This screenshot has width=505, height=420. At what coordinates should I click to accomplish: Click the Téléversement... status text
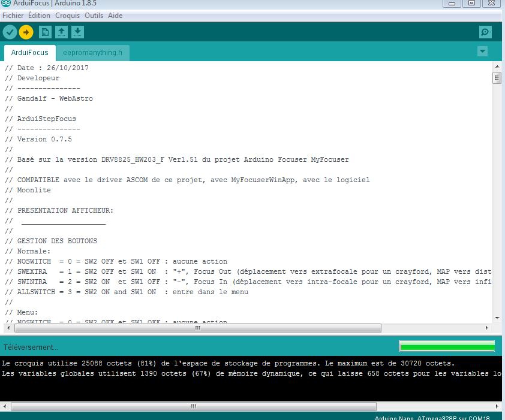click(x=31, y=348)
